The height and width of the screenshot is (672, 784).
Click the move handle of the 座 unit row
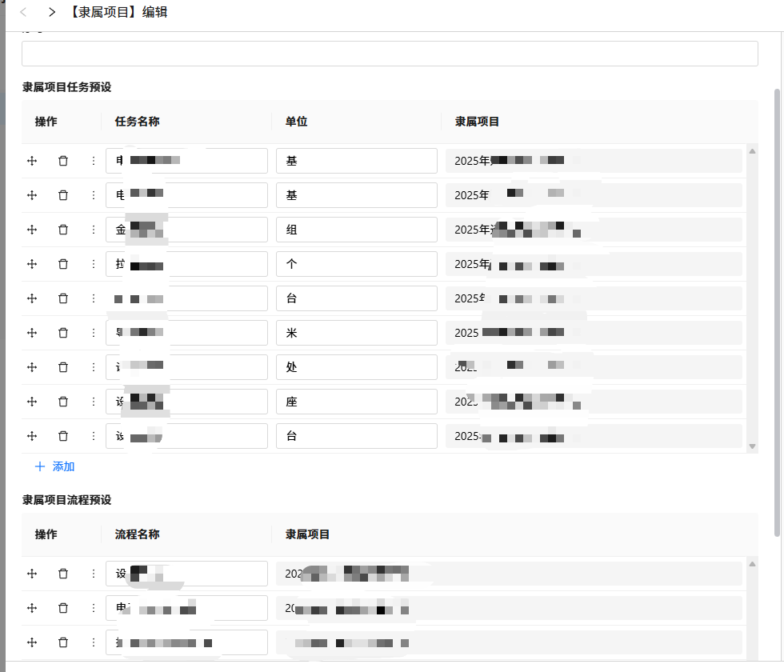[33, 402]
